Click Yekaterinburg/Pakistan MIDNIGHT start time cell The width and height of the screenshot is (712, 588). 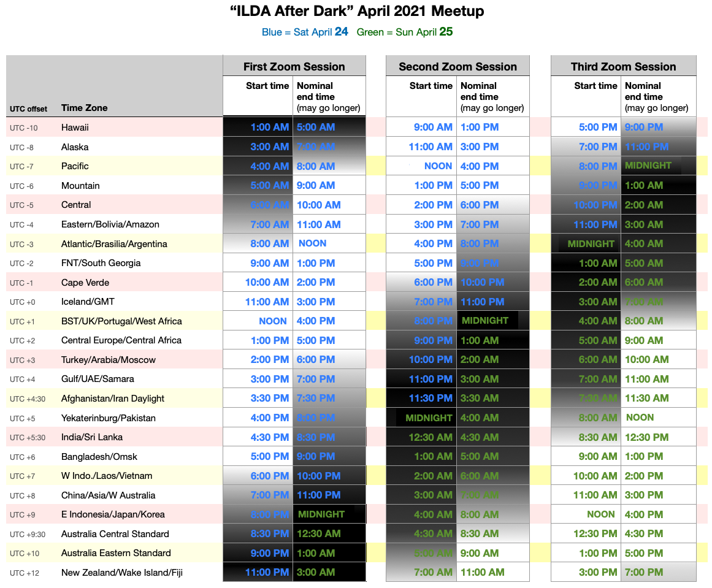pos(429,418)
